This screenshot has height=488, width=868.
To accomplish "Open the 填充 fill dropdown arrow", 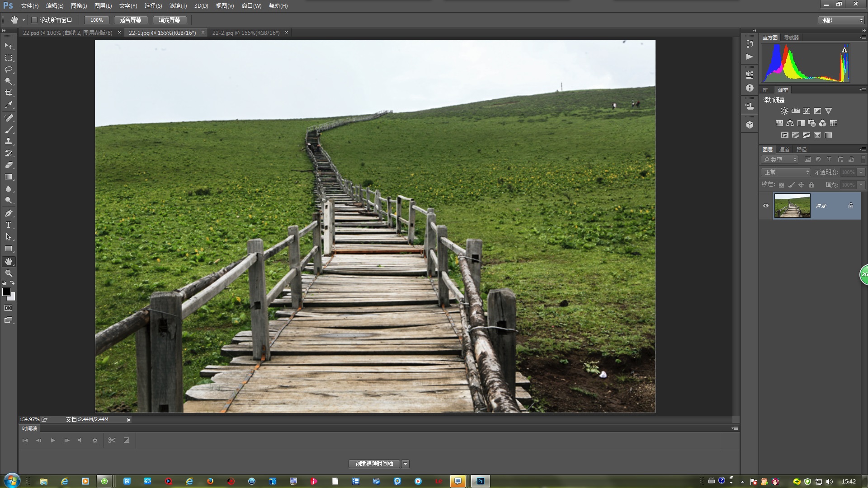I will 861,185.
